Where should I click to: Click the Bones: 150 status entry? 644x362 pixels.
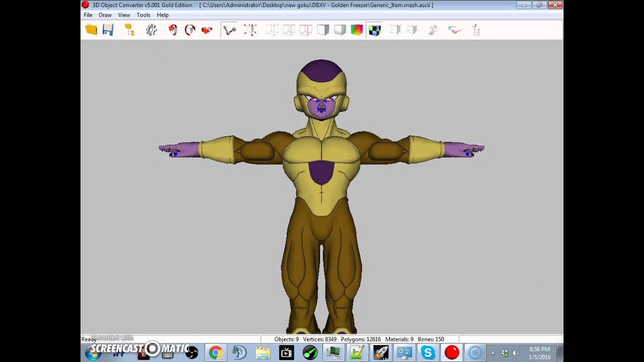pyautogui.click(x=431, y=339)
